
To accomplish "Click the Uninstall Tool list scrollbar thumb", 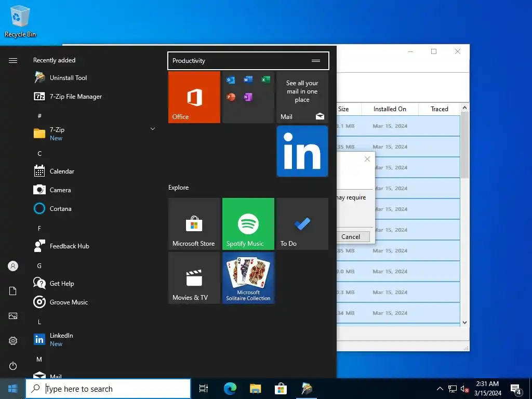I will (x=465, y=145).
